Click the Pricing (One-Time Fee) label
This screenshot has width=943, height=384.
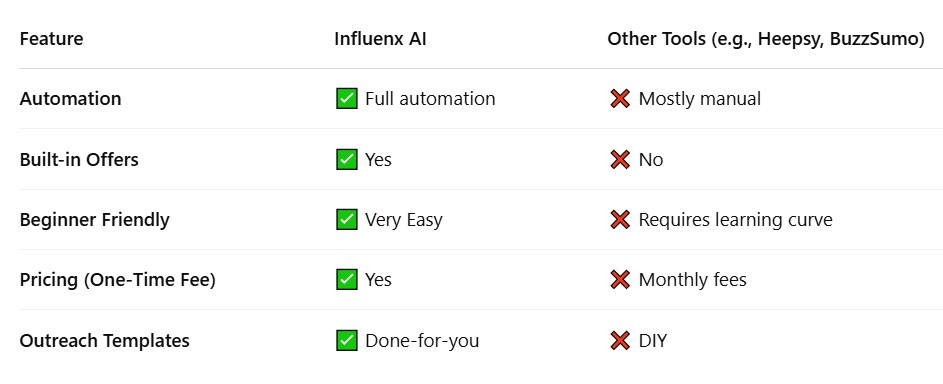pyautogui.click(x=118, y=280)
